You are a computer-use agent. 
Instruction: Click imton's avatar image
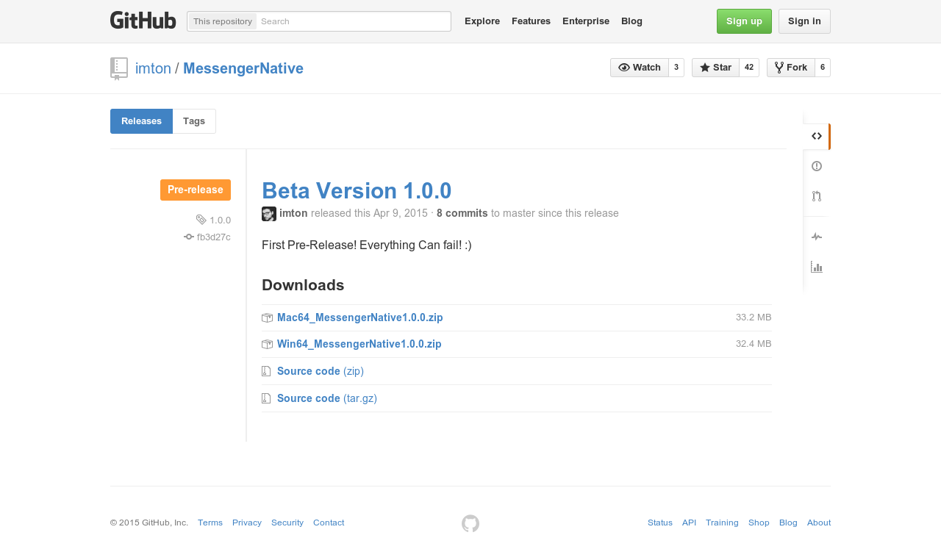point(269,214)
